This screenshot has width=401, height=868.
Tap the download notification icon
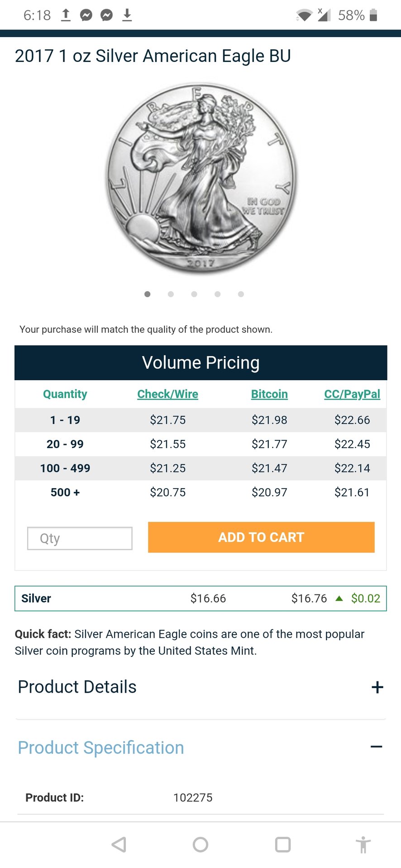coord(127,15)
